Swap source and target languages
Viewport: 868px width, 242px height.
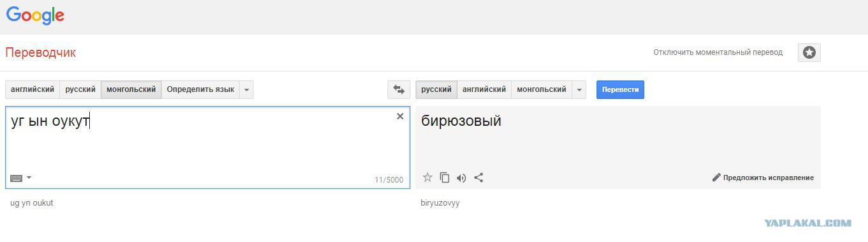pyautogui.click(x=399, y=89)
